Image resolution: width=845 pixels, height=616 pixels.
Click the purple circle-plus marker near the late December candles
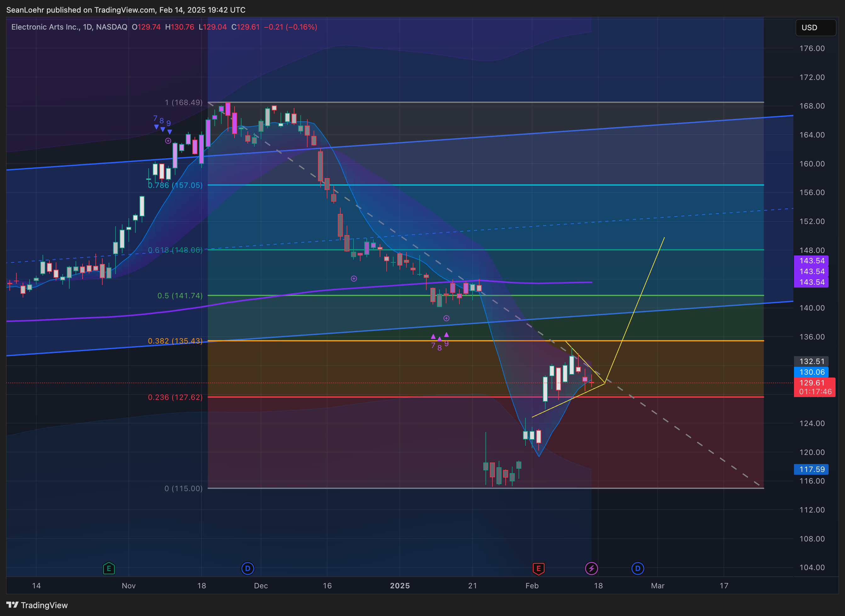tap(354, 278)
